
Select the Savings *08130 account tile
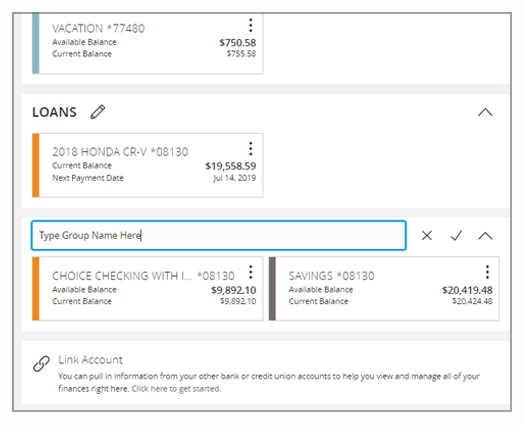[x=384, y=289]
